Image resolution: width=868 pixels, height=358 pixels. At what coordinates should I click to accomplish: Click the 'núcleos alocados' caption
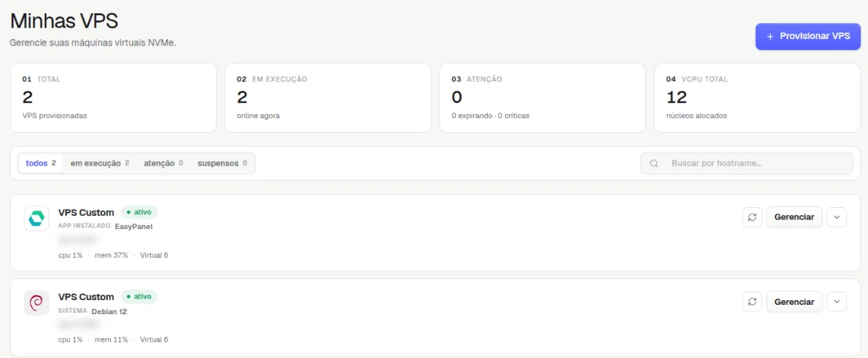(697, 116)
